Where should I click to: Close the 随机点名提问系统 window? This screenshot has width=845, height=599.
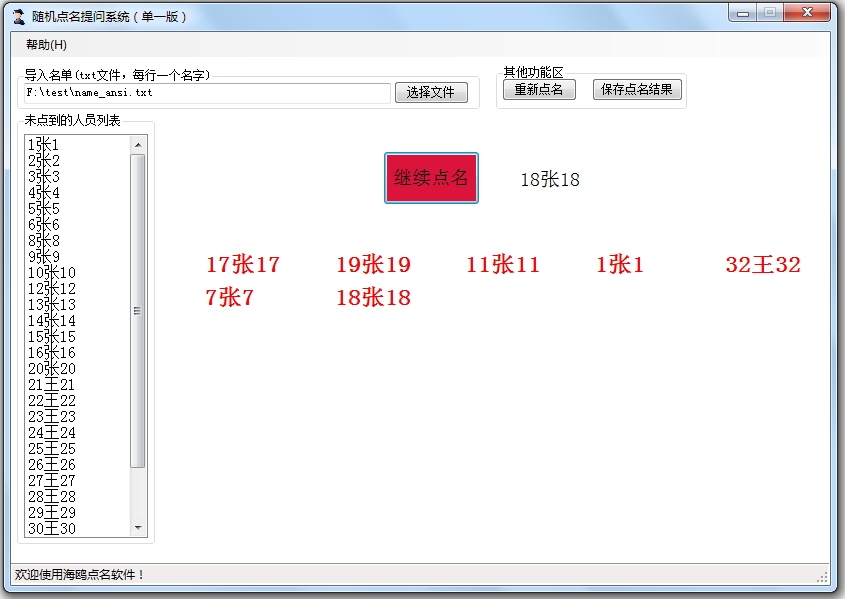coord(807,12)
